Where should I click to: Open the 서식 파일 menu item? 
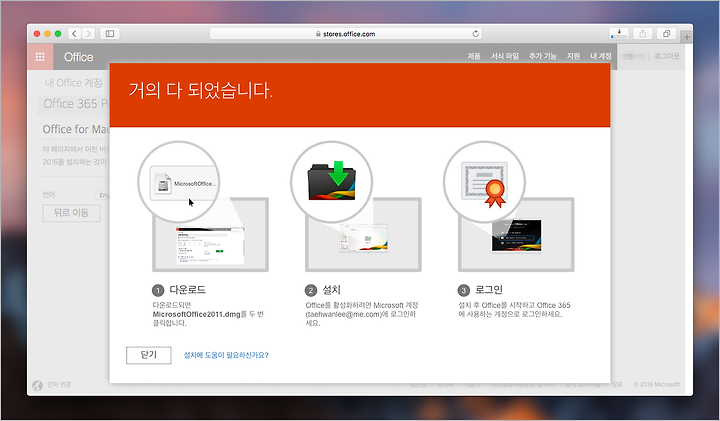pos(505,56)
